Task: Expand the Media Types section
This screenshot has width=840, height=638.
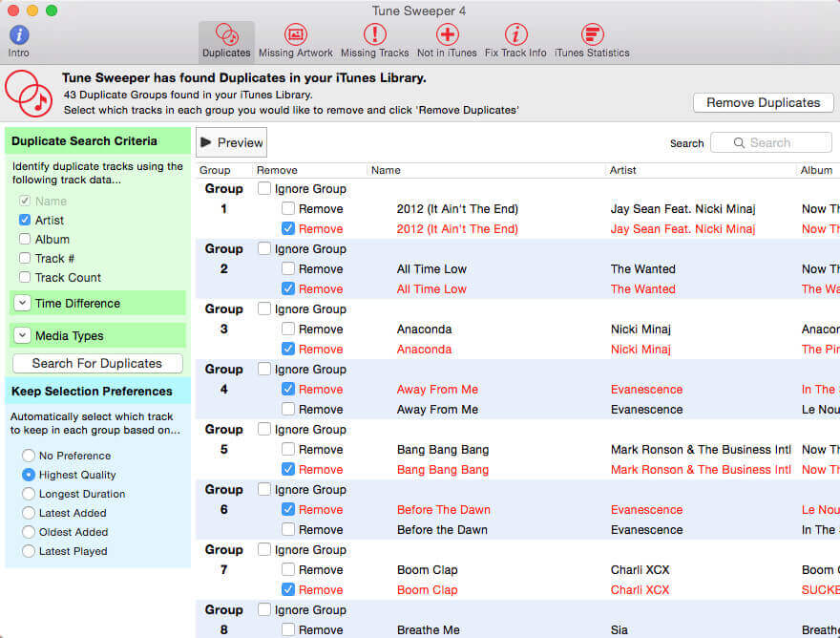Action: point(22,336)
